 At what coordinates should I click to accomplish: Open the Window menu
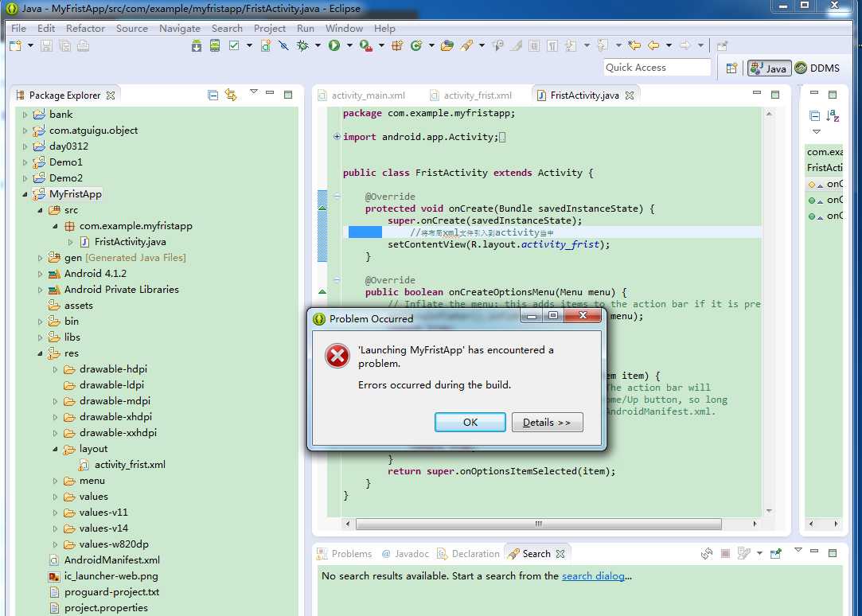point(344,29)
